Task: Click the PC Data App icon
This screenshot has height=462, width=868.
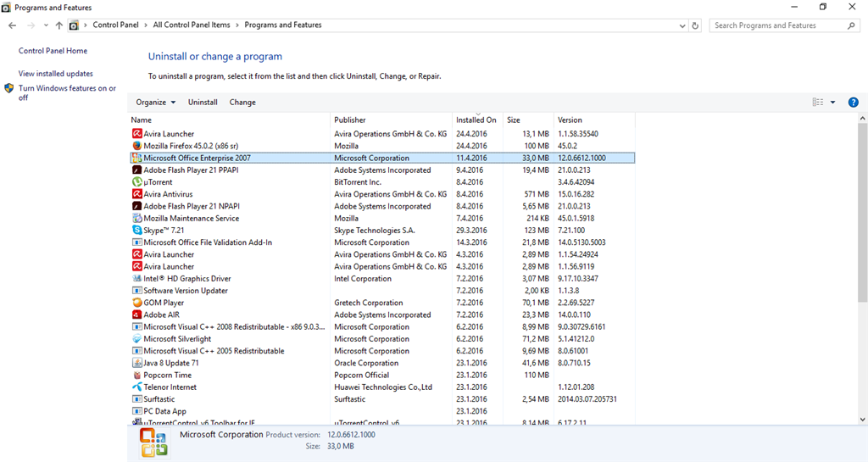Action: click(x=136, y=411)
